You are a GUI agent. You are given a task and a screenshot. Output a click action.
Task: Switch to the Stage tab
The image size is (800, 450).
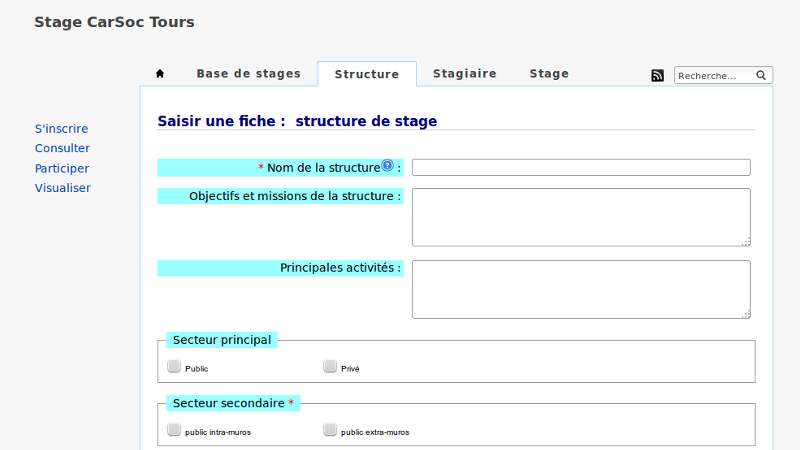tap(549, 74)
